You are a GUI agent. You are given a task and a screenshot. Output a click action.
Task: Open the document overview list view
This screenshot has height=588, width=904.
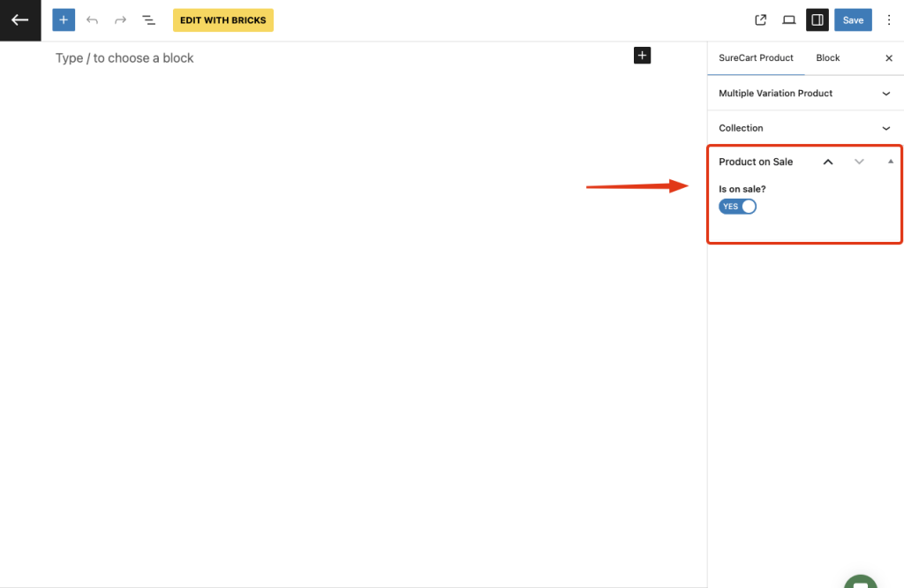tap(149, 19)
